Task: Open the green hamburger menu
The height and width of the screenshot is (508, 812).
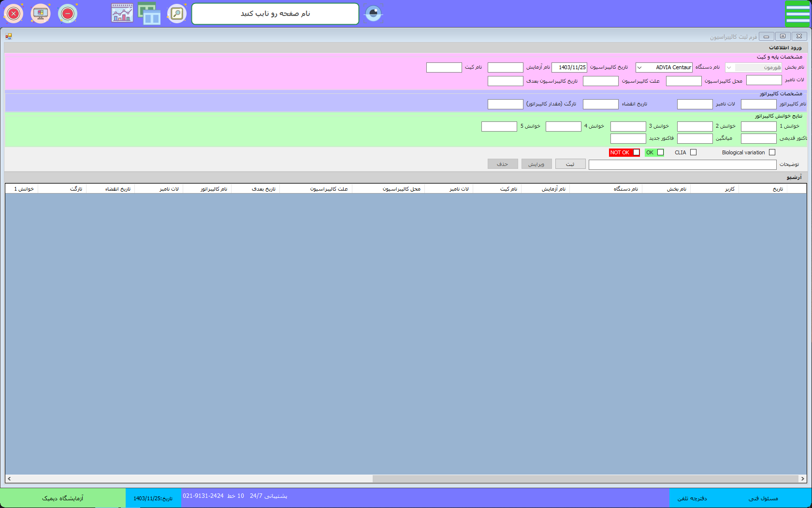Action: [x=797, y=14]
